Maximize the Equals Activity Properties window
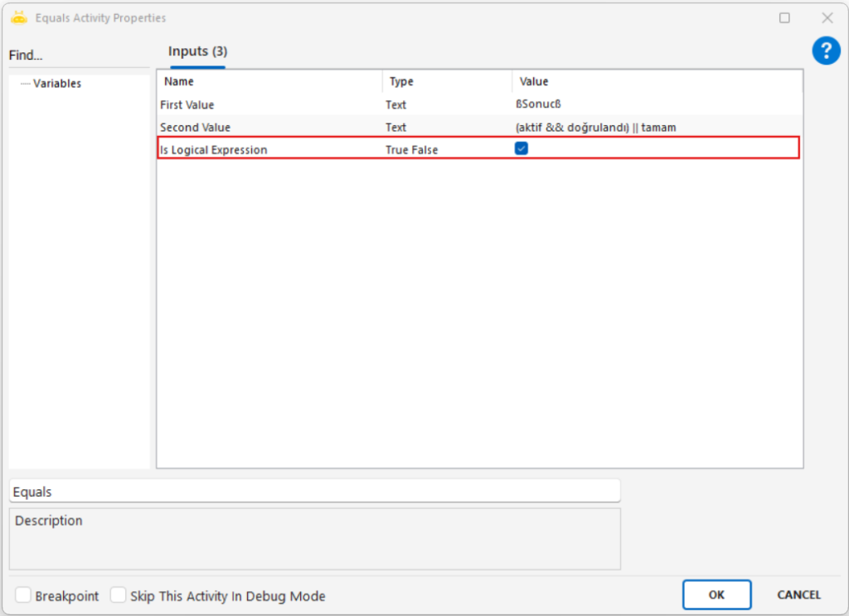This screenshot has width=849, height=616. [x=784, y=17]
